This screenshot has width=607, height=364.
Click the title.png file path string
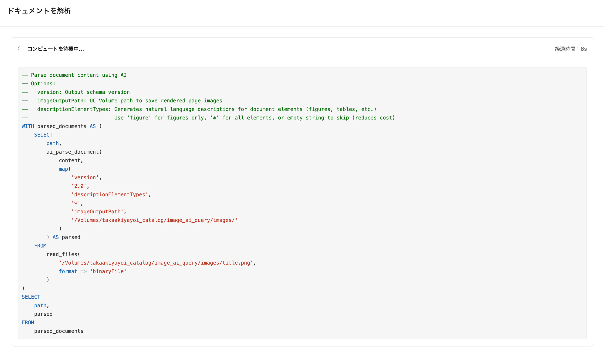click(x=156, y=263)
